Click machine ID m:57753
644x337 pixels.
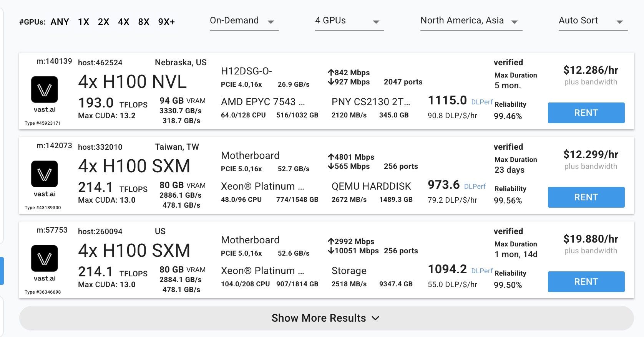tap(52, 230)
